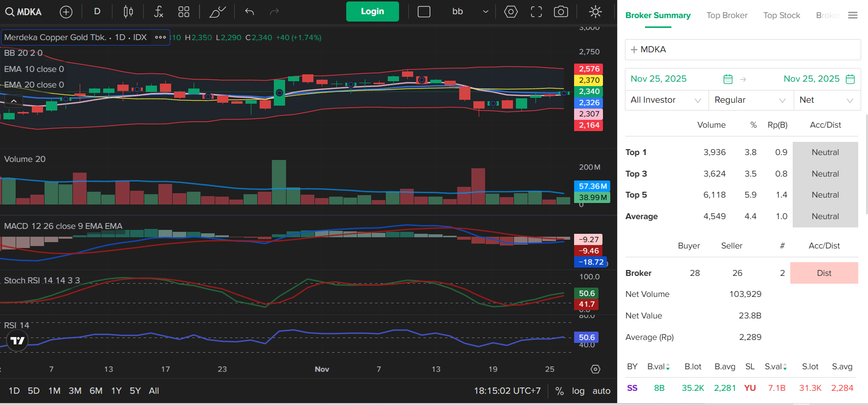
Task: Toggle the log scale option
Action: (578, 391)
